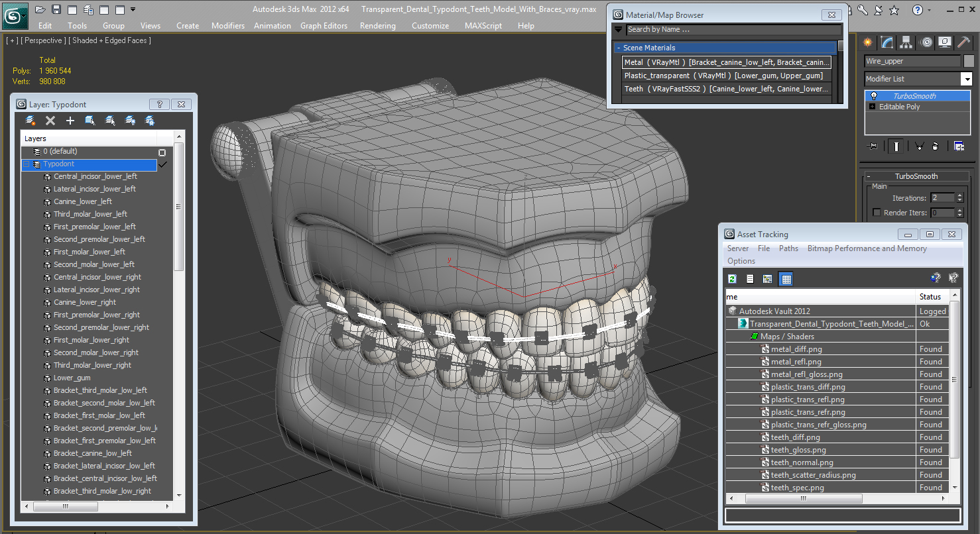The height and width of the screenshot is (534, 980).
Task: Open the Modifier List dropdown
Action: click(x=967, y=79)
